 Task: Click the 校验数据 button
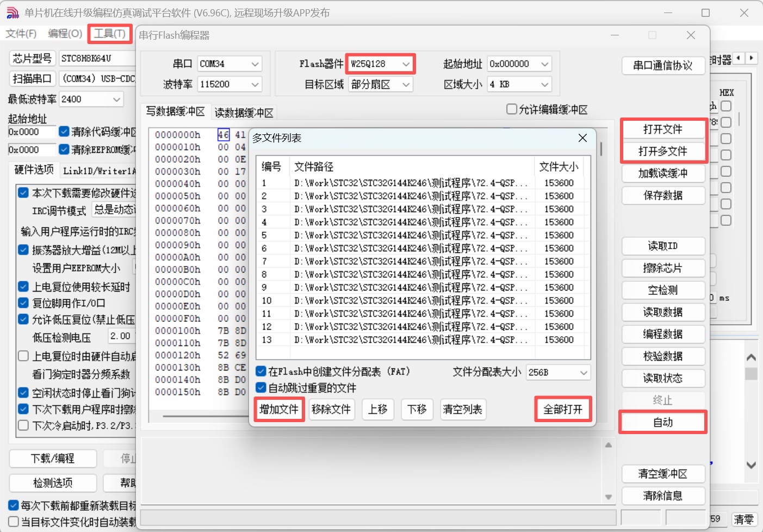click(663, 356)
